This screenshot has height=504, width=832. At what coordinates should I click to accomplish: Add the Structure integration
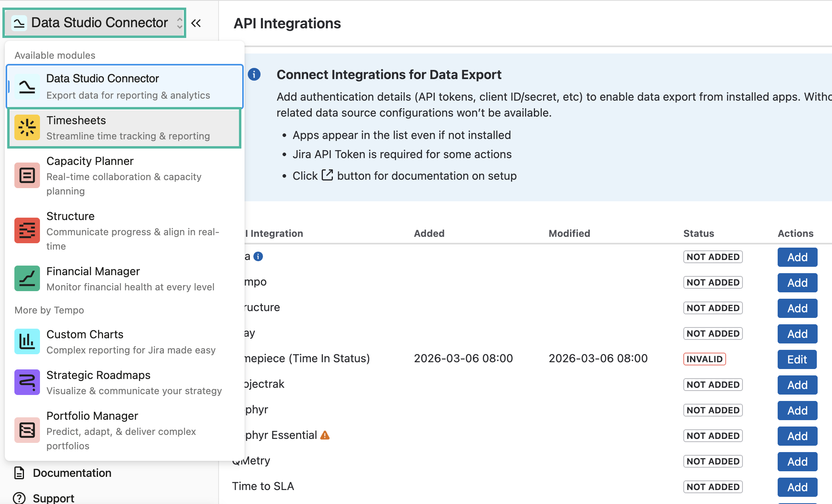pos(797,308)
